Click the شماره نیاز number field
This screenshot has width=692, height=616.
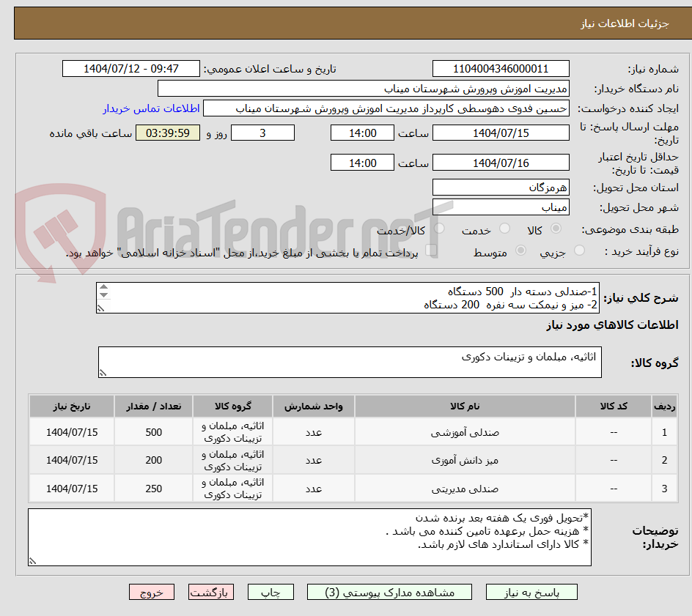[x=501, y=67]
